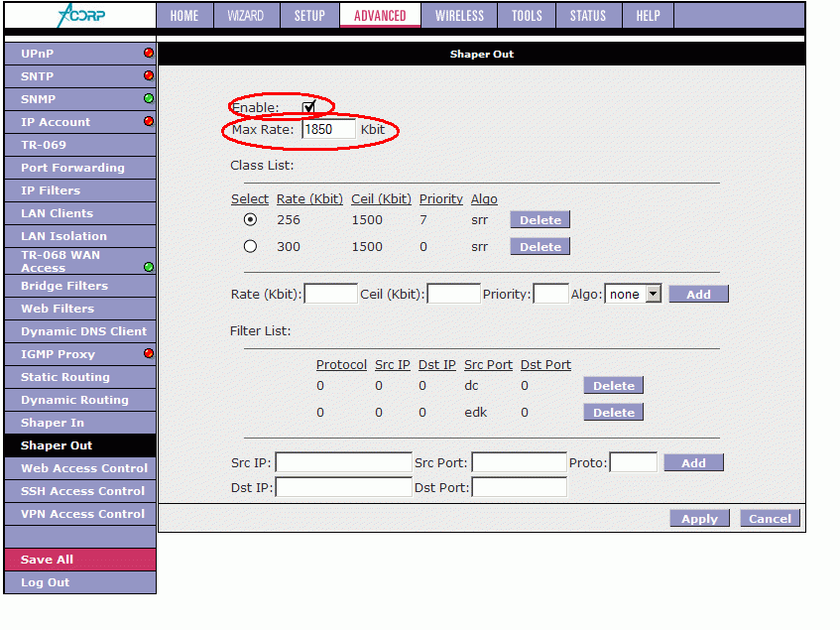
Task: Switch to the WIZARD tab
Action: tap(246, 16)
